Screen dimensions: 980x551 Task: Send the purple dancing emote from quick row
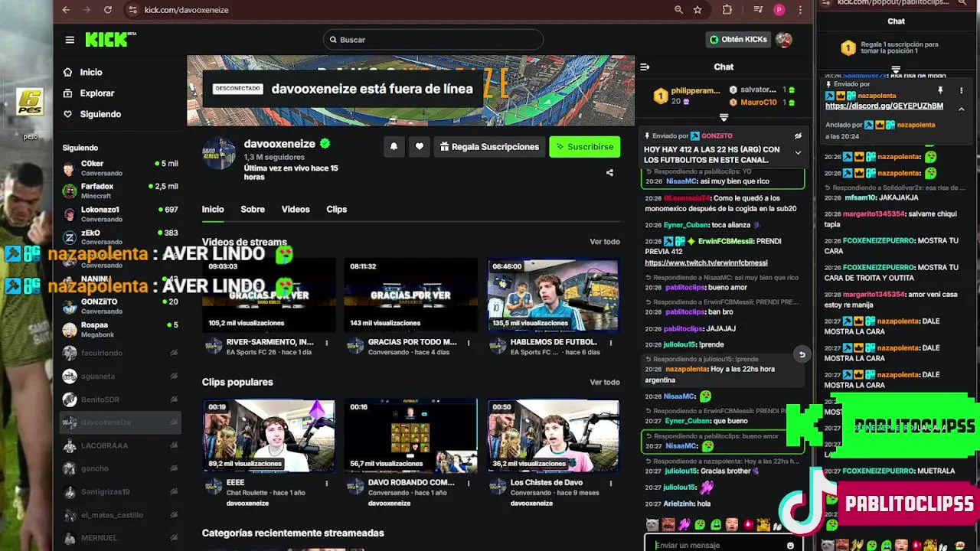(684, 525)
